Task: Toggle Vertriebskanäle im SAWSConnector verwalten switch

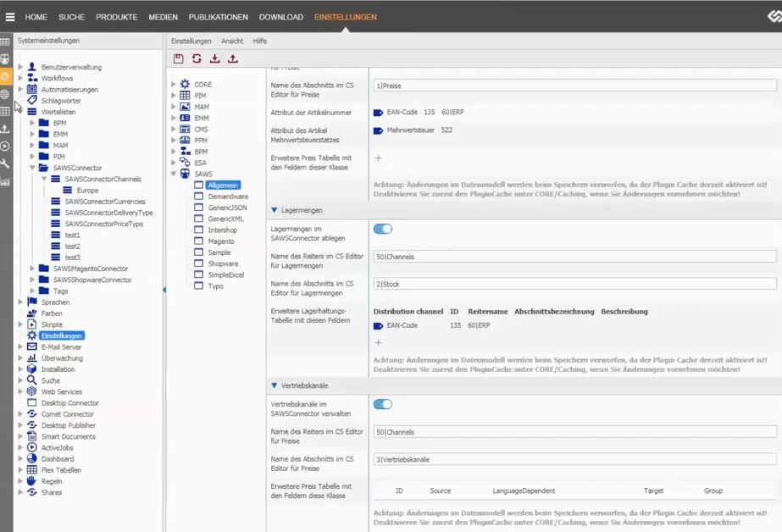Action: click(383, 405)
